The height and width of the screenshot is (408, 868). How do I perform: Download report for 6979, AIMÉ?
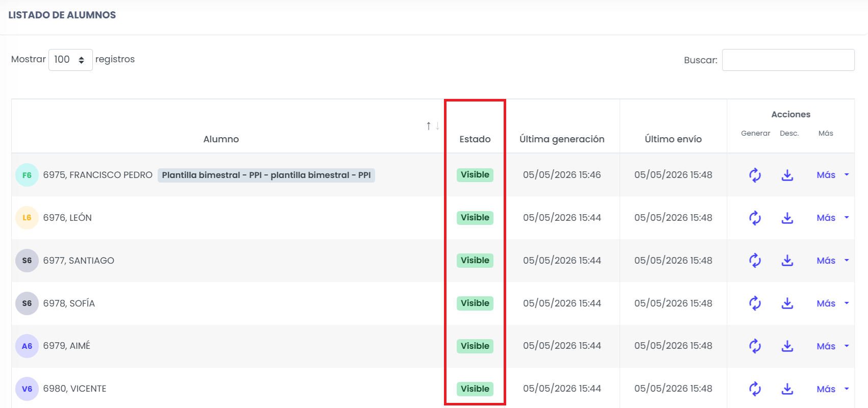pyautogui.click(x=787, y=346)
